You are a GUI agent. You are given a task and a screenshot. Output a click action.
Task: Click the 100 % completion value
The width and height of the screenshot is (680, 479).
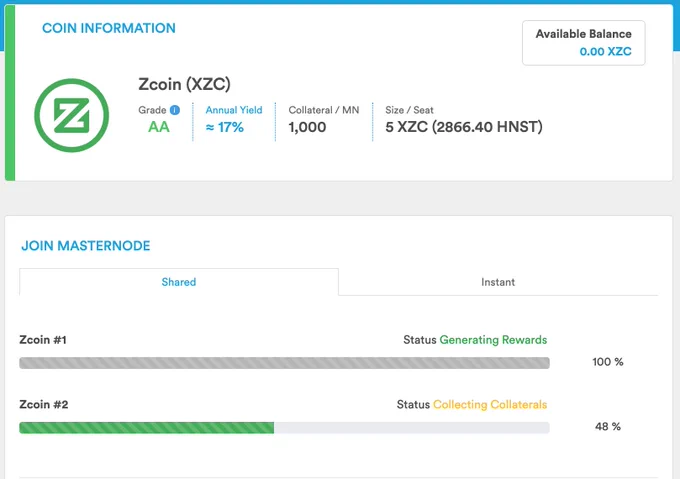click(x=608, y=362)
